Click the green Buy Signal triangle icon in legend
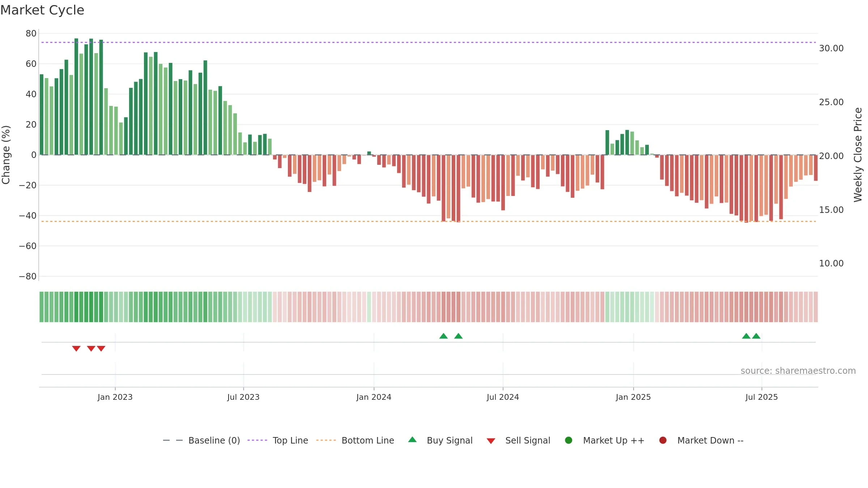This screenshot has width=868, height=488. coord(412,440)
